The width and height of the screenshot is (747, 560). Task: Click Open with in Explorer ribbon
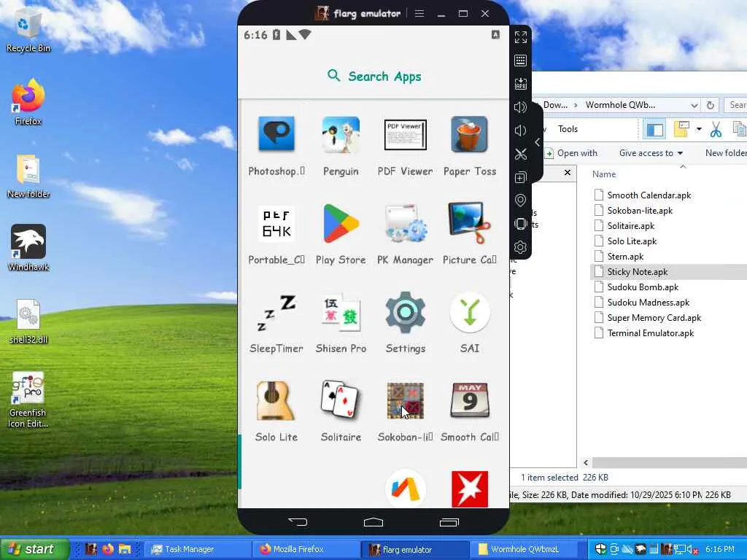(x=570, y=153)
